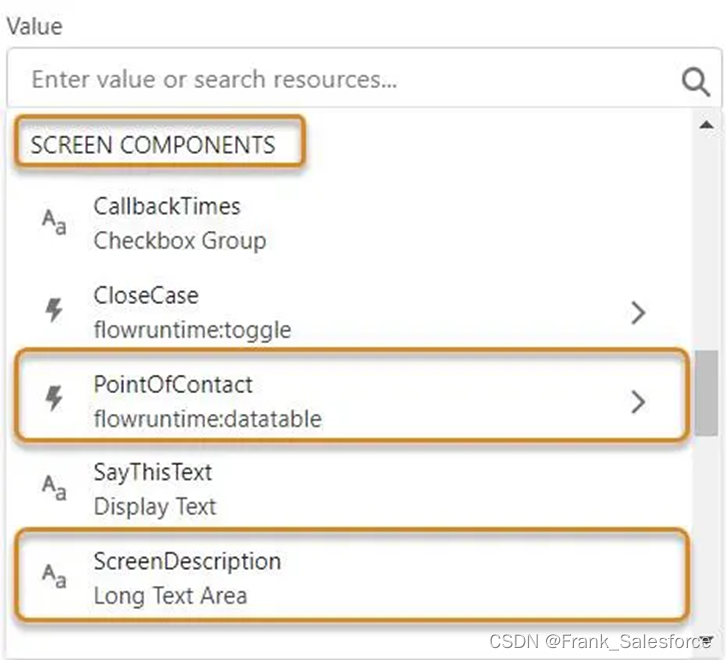Image resolution: width=726 pixels, height=660 pixels.
Task: Click the Aa icon beside ScreenDescription
Action: coord(54,577)
